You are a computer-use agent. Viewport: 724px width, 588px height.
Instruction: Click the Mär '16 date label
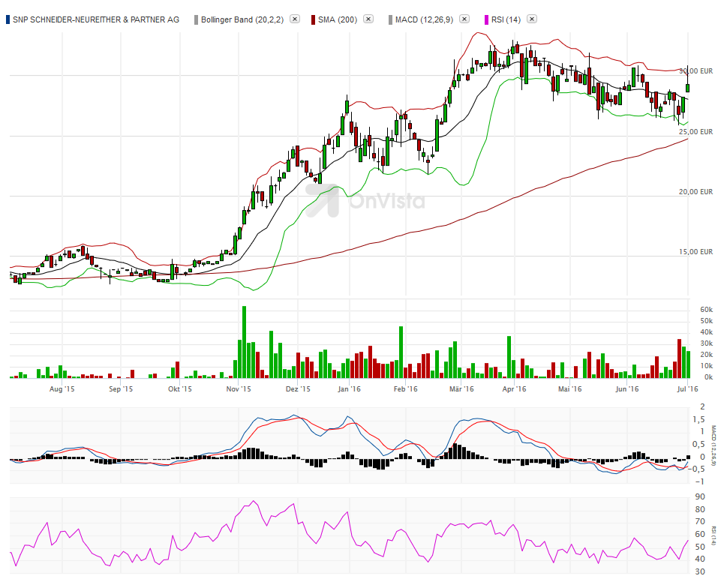point(461,389)
